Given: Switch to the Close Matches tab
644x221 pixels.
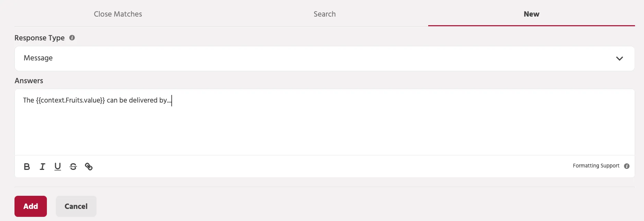Looking at the screenshot, I should [118, 14].
